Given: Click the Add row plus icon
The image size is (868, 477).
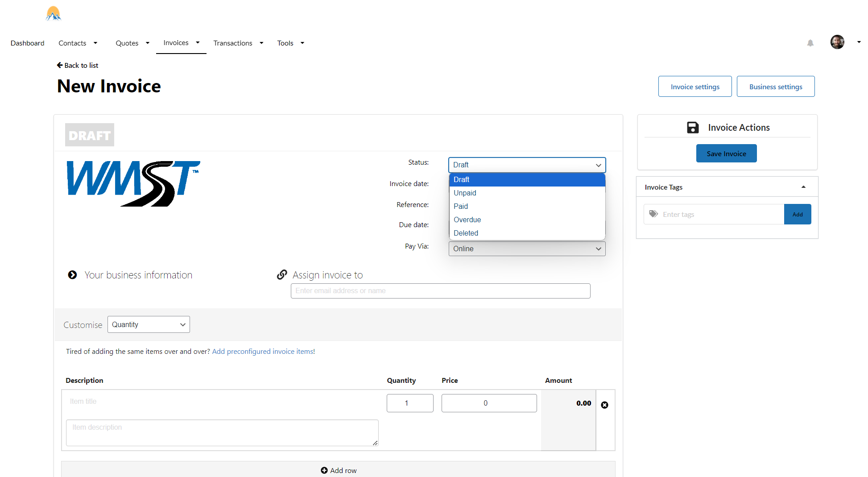Looking at the screenshot, I should [324, 470].
